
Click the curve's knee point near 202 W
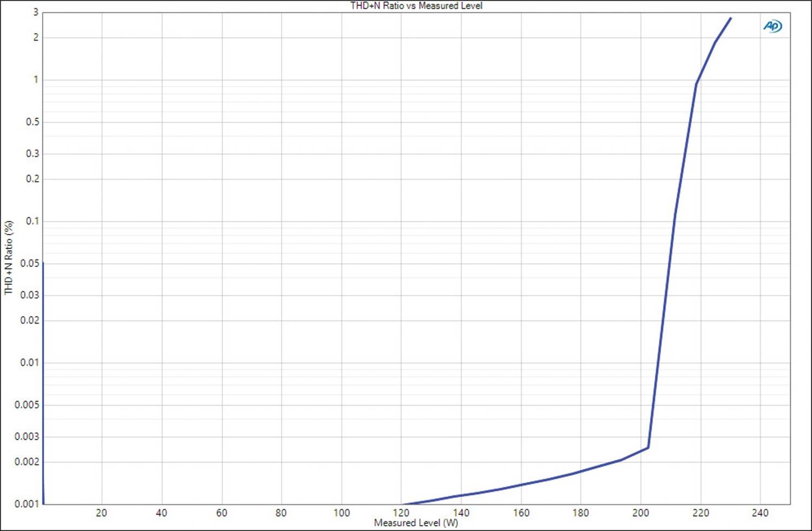tap(648, 448)
